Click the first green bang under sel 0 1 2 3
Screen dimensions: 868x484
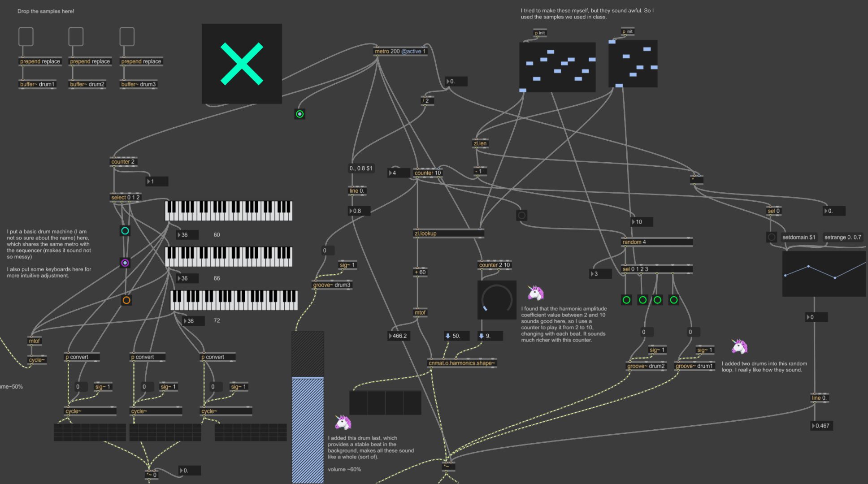[x=626, y=300]
